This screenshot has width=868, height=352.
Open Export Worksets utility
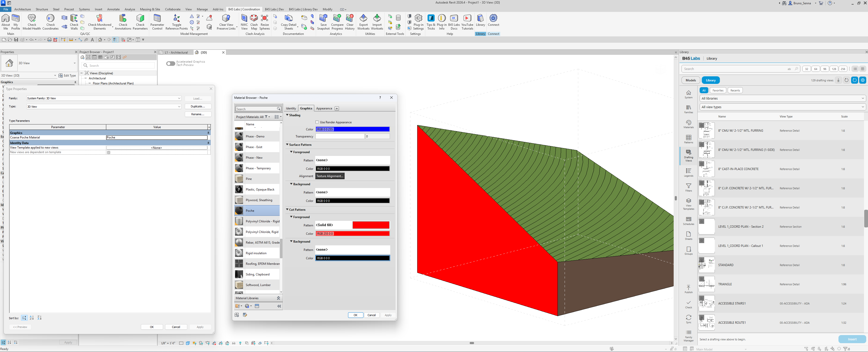(x=363, y=22)
